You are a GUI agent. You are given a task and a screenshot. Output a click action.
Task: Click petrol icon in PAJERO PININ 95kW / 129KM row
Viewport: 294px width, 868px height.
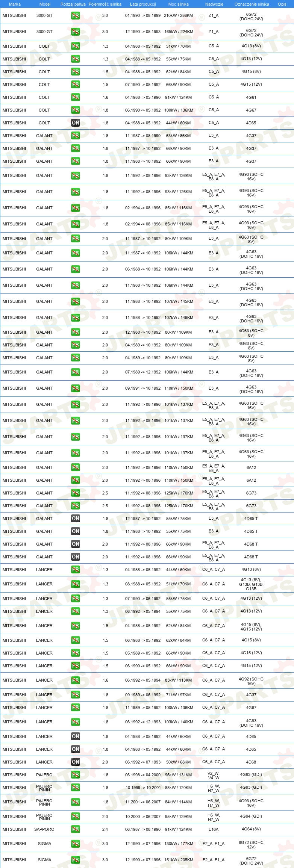(x=75, y=817)
